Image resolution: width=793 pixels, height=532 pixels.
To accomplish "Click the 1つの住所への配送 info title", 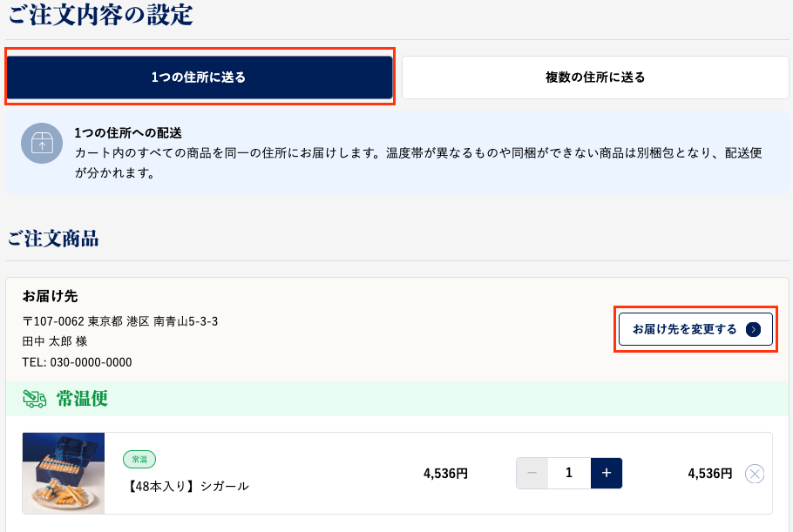I will point(127,133).
